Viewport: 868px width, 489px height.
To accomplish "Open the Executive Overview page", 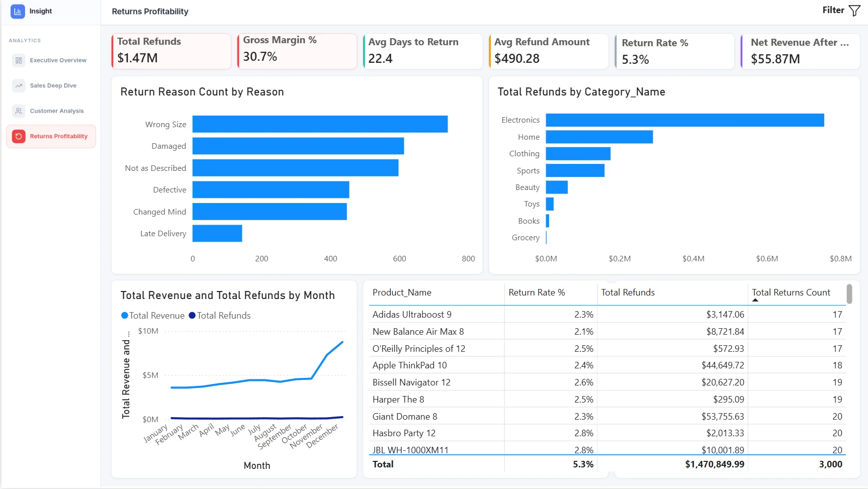I will pyautogui.click(x=51, y=60).
